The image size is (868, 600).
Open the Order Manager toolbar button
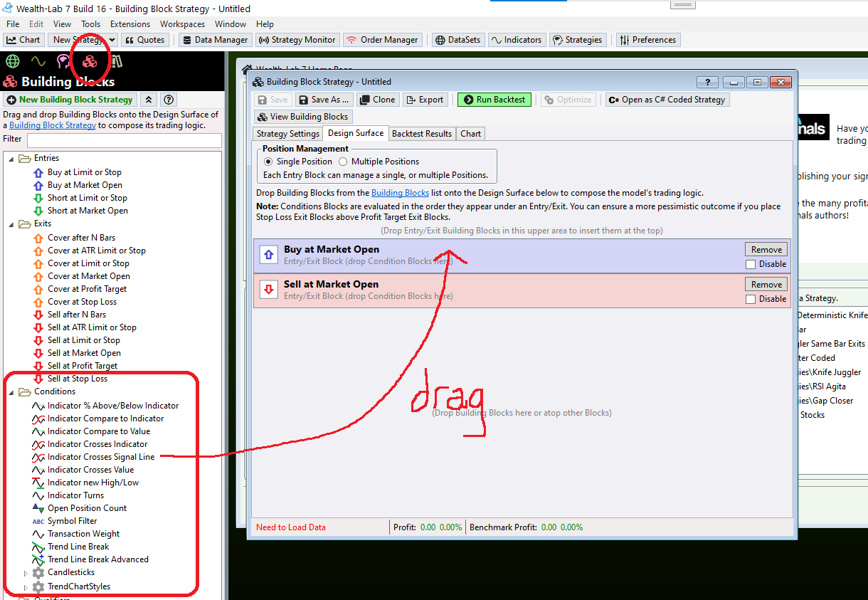pyautogui.click(x=383, y=40)
